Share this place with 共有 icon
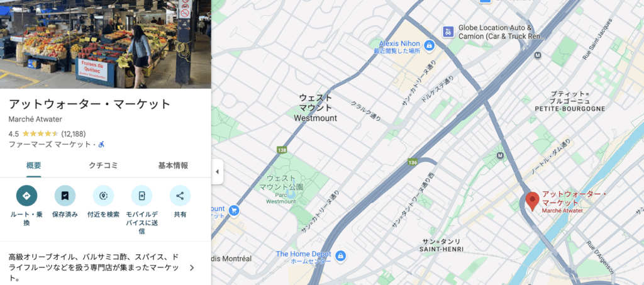The image size is (644, 285). pos(180,196)
